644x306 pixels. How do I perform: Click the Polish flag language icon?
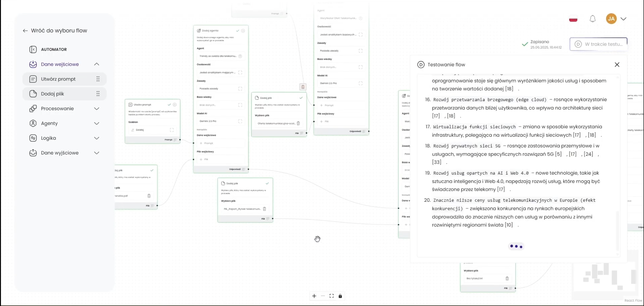[573, 19]
